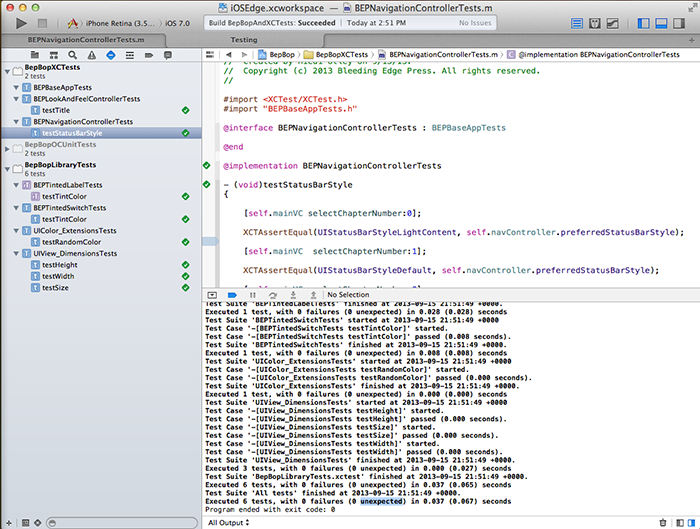Click @implementation segment in jump bar

(x=593, y=54)
